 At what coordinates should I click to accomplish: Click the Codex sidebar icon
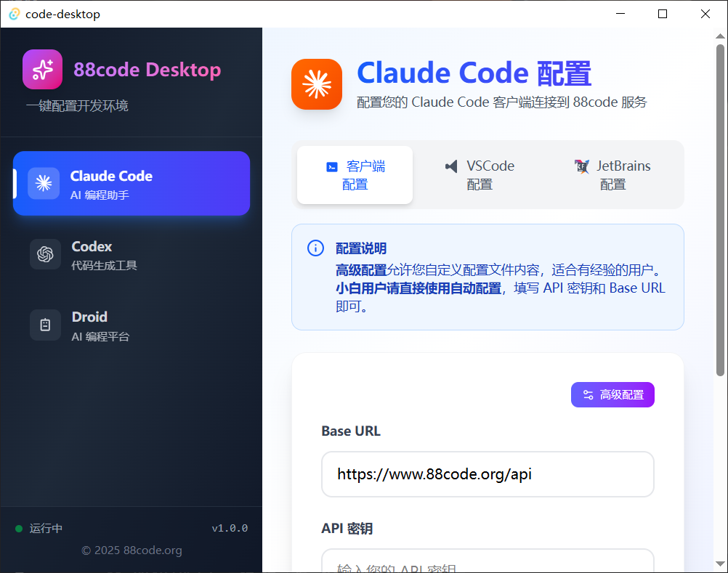45,254
